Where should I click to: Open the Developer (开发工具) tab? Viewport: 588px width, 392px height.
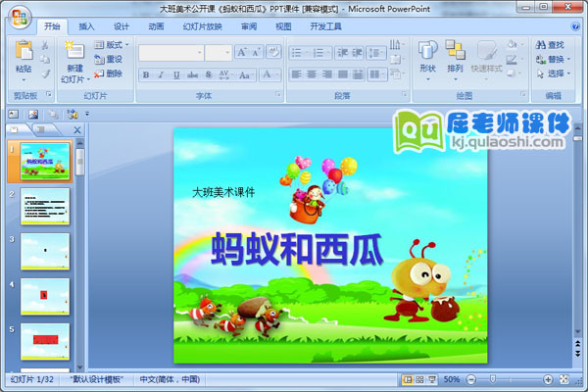325,26
